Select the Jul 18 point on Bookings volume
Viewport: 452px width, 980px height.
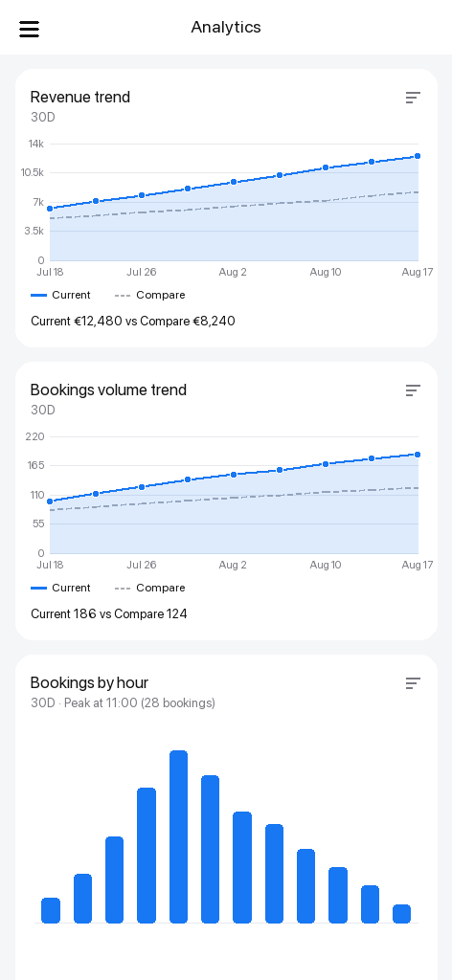[50, 501]
